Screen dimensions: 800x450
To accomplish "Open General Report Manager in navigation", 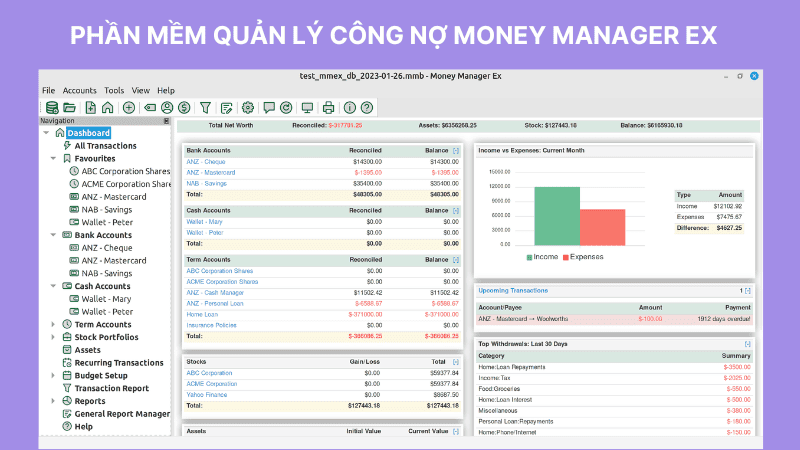I will click(122, 414).
